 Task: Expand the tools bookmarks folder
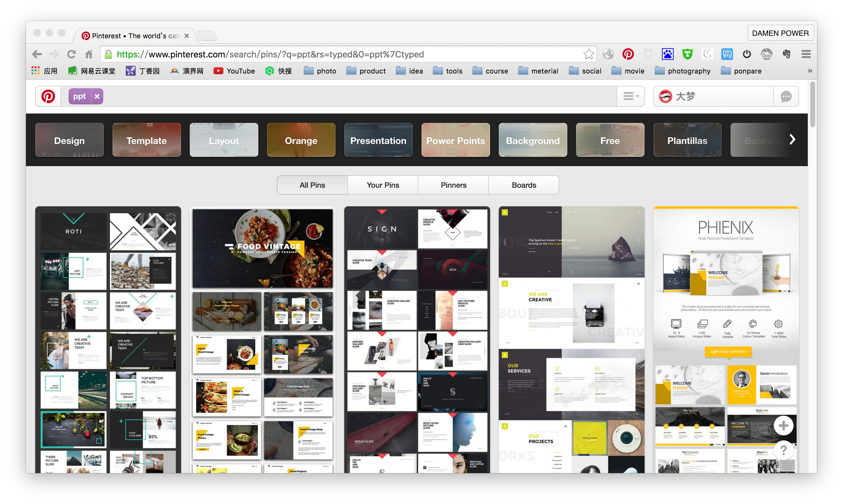447,71
